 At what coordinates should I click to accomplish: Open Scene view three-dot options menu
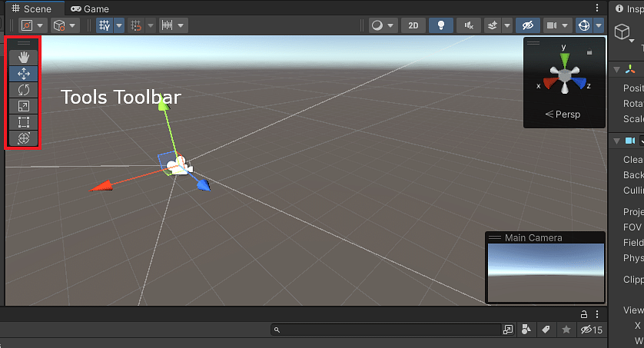tap(597, 8)
